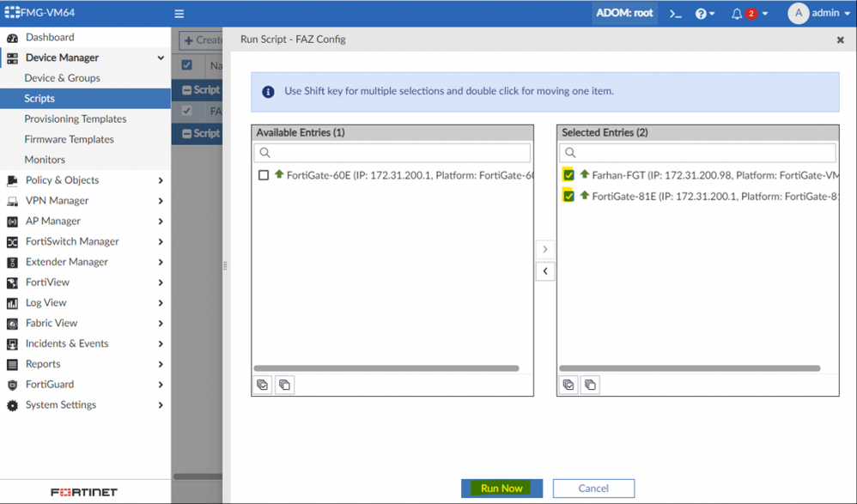Click the Create New button behind dialog
This screenshot has height=504, width=857.
click(x=201, y=39)
